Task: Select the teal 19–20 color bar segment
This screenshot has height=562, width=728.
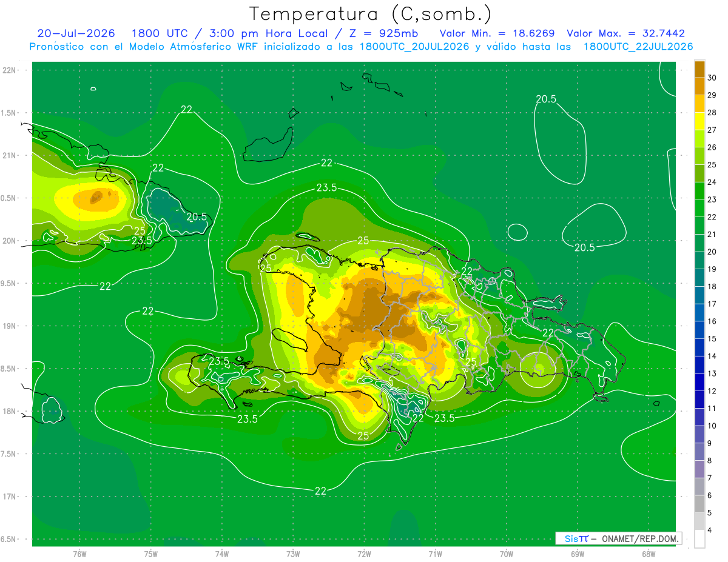Action: (699, 261)
